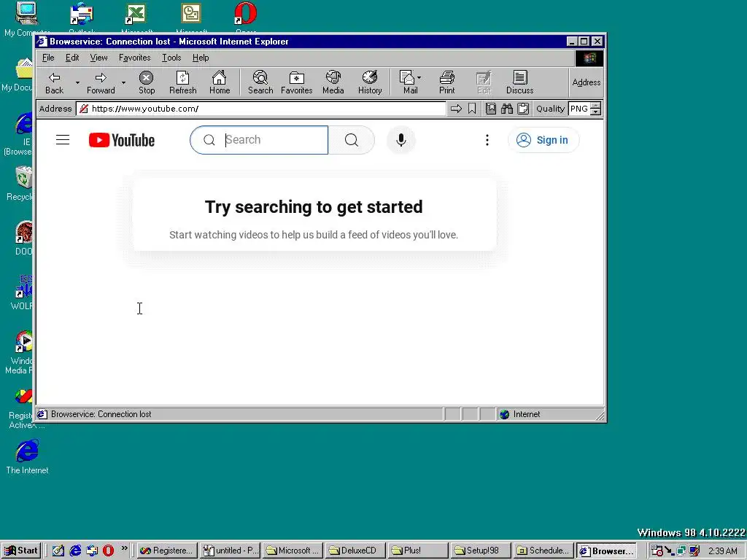Click the Sign in button

click(543, 140)
